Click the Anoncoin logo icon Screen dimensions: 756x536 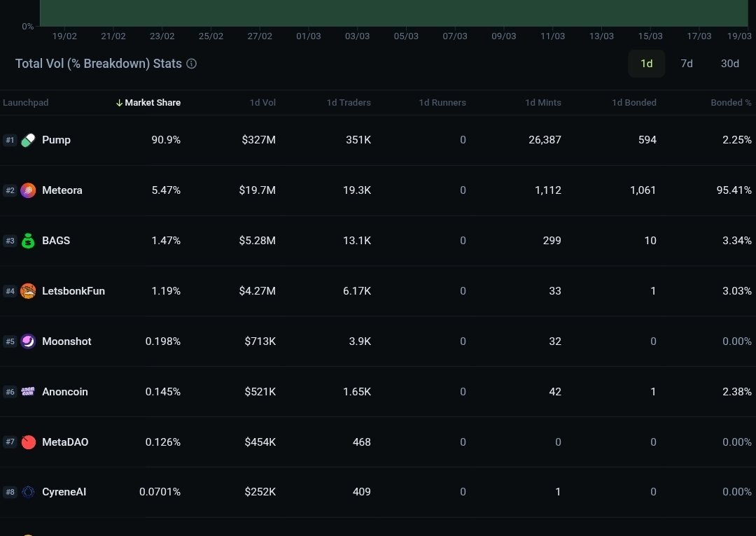[28, 391]
